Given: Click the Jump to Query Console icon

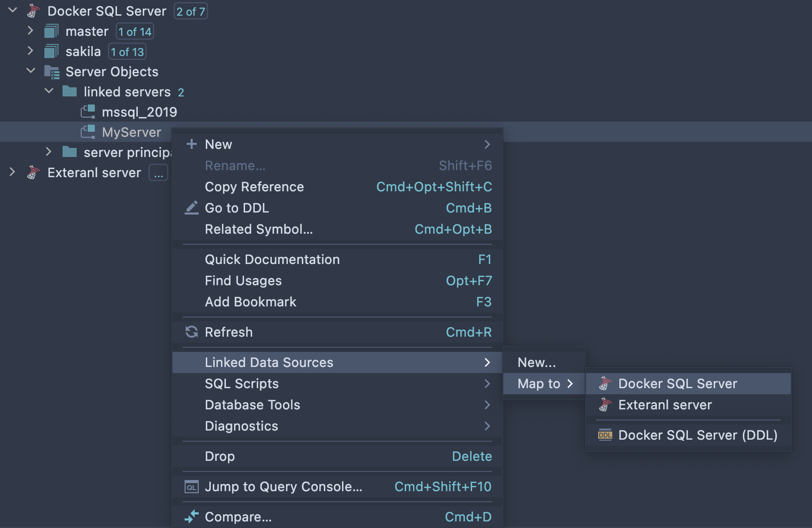Looking at the screenshot, I should coord(192,487).
